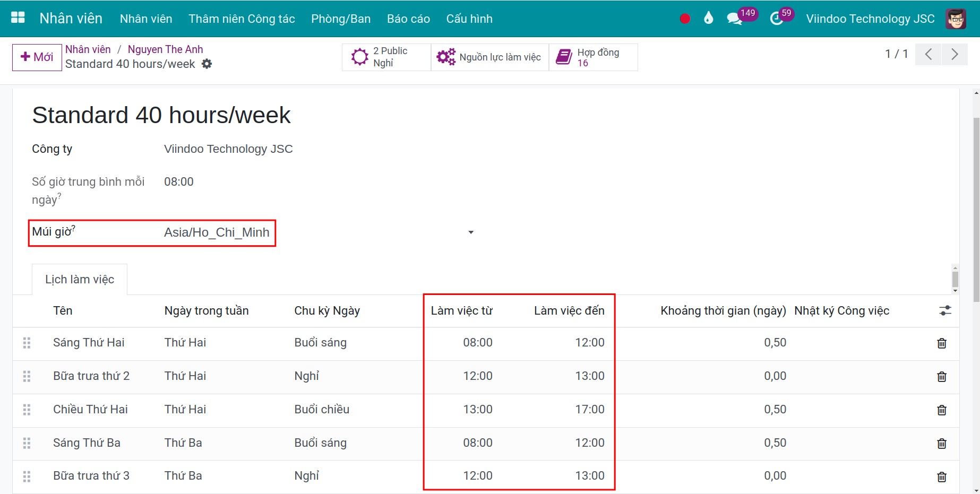Click the drag handle of Chiều Thứ Hai
The width and height of the screenshot is (980, 494).
pyautogui.click(x=27, y=410)
